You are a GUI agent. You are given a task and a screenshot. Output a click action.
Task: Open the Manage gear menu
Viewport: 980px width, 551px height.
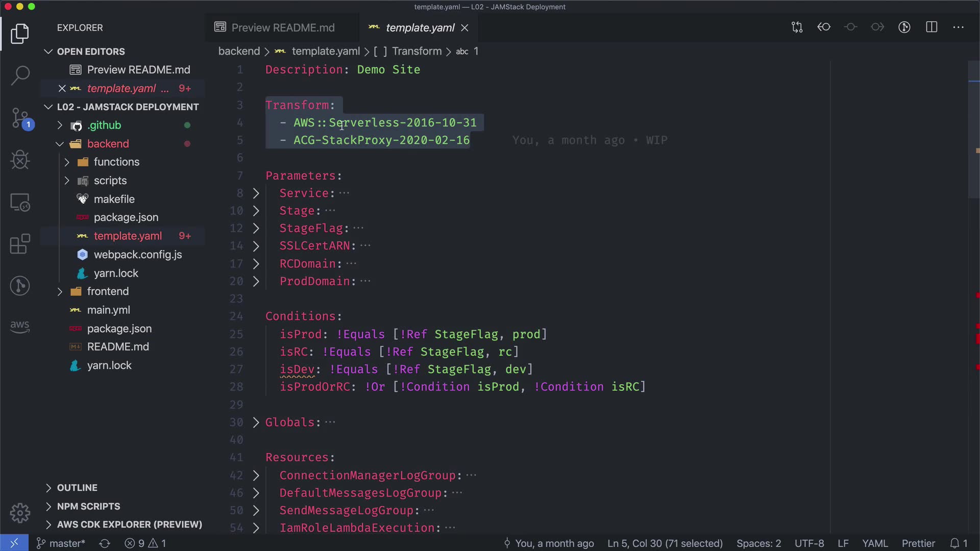coord(20,513)
